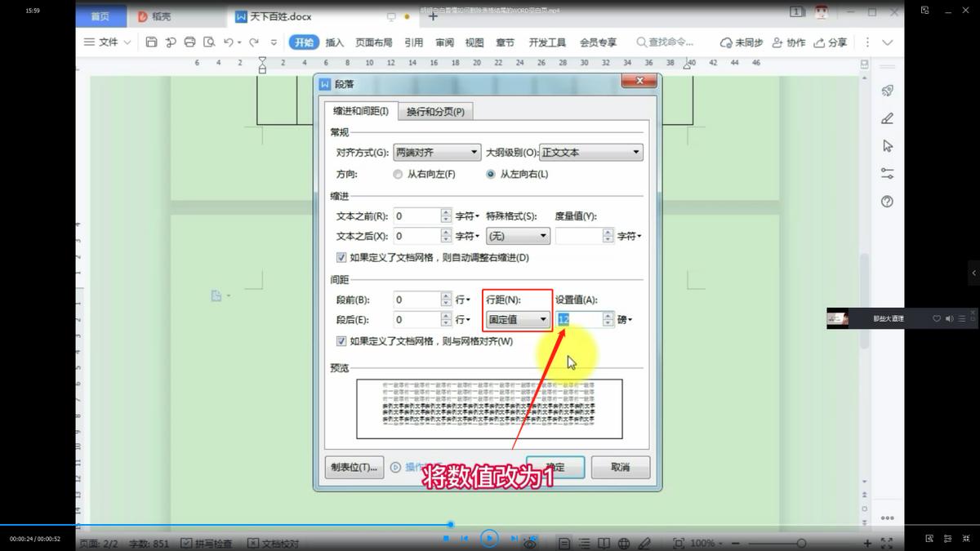Click the Undo icon on quick access toolbar
The width and height of the screenshot is (980, 551).
229,42
